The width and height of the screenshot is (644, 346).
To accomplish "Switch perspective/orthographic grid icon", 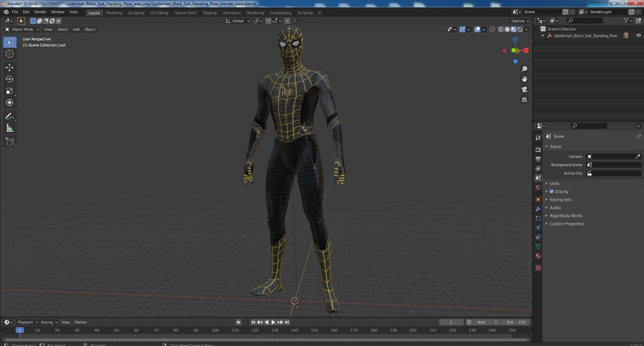I will 524,100.
